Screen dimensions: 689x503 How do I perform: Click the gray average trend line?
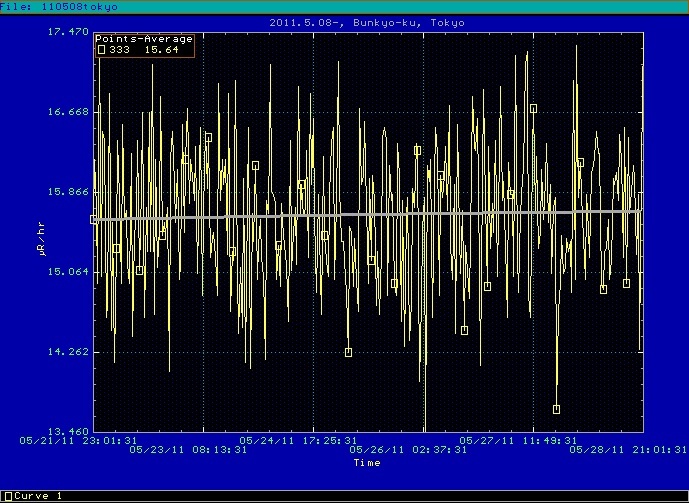click(x=400, y=214)
